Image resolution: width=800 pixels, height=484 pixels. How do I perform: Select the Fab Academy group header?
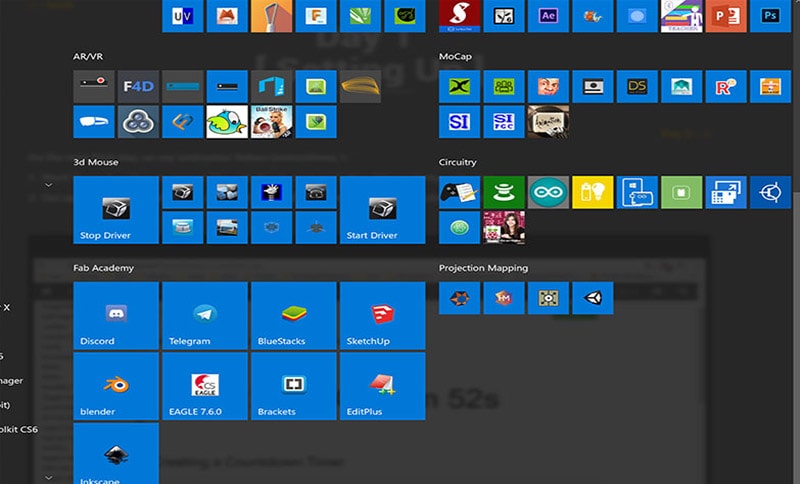point(104,268)
